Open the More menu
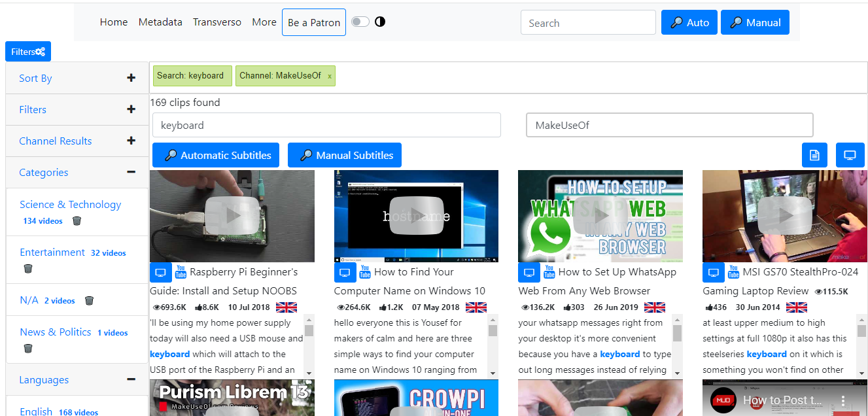The image size is (868, 416). click(264, 22)
